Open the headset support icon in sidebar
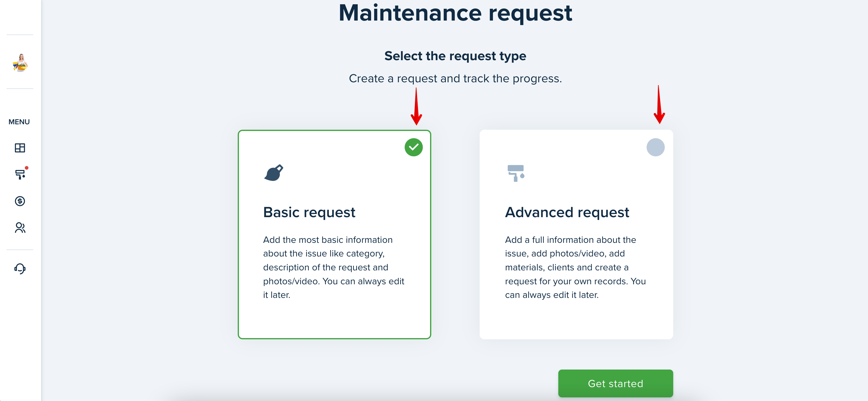 click(x=20, y=269)
